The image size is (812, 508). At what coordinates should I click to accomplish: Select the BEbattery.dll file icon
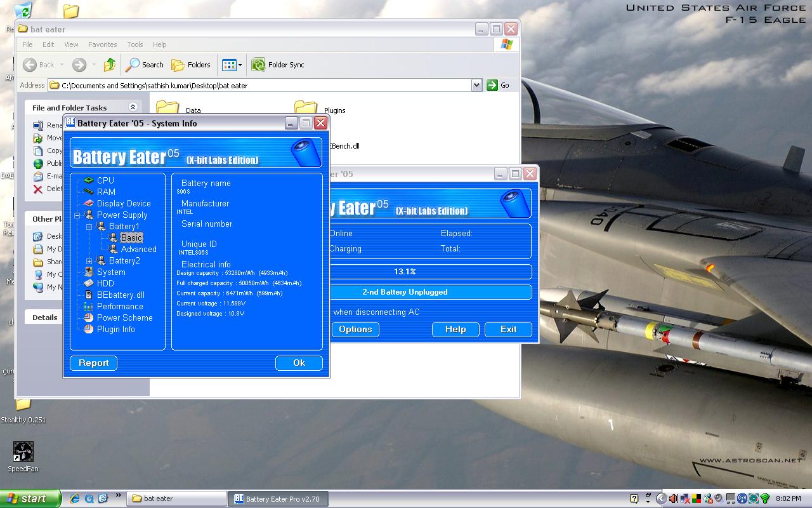coord(89,295)
